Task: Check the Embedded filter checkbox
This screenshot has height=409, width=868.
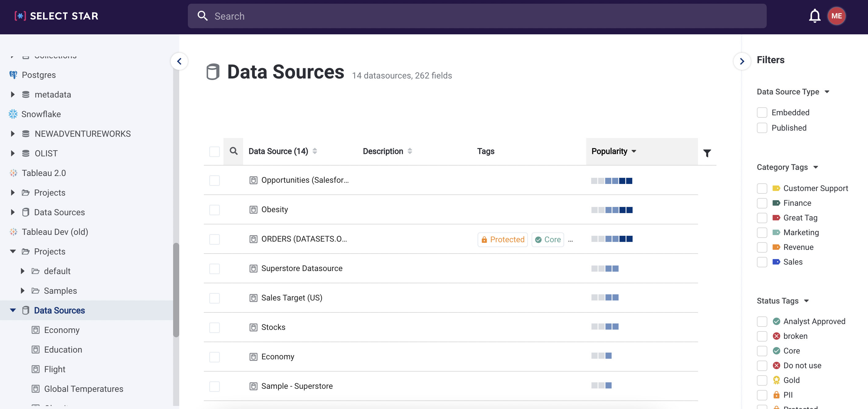Action: [761, 113]
